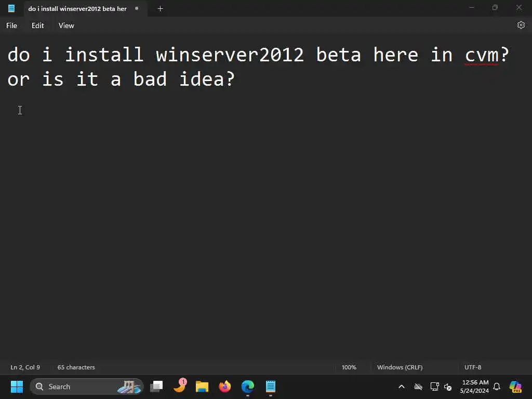Minimize the Notepad window
The height and width of the screenshot is (399, 532).
click(472, 7)
